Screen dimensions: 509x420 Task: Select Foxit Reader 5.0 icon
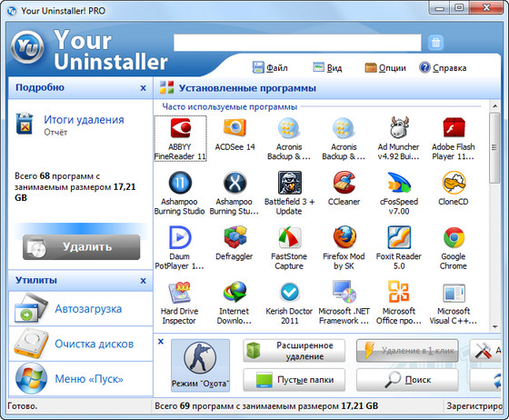tap(399, 237)
